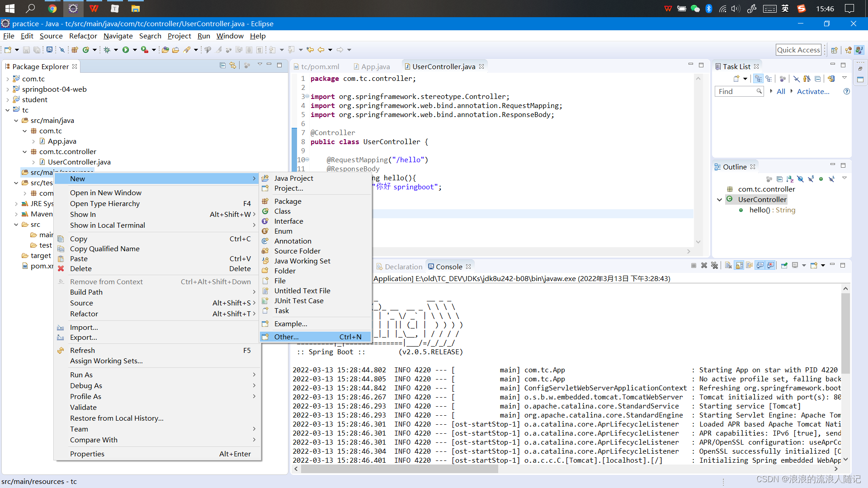
Task: Open the Declaration view tab
Action: 400,267
